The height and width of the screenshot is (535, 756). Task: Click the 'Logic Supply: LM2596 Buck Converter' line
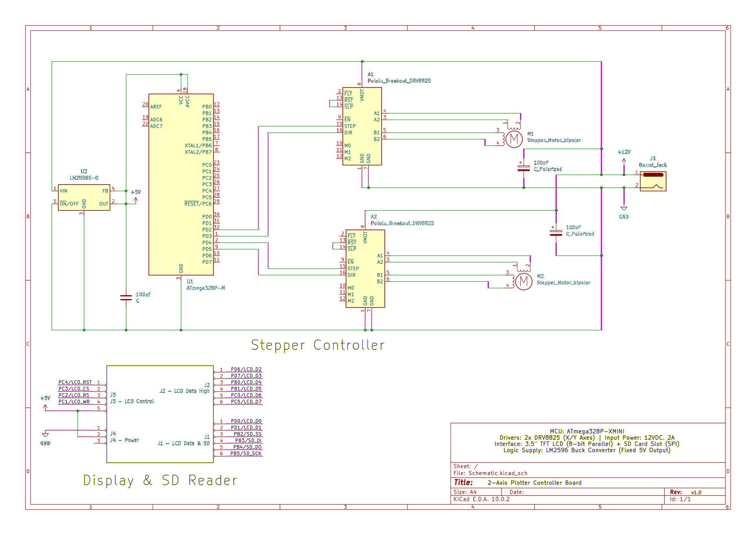587,450
